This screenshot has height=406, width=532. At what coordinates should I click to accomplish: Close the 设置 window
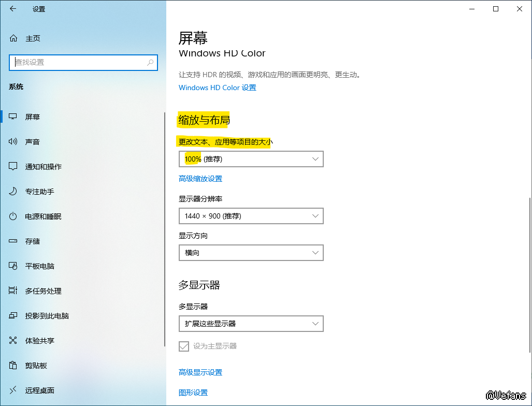click(520, 9)
